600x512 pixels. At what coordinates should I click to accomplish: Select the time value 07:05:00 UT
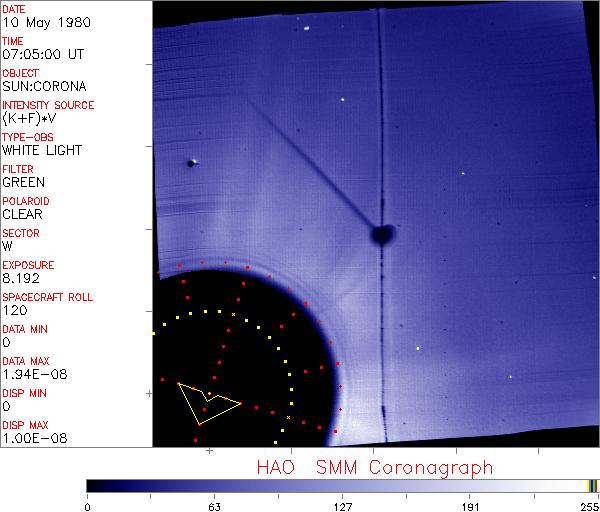point(43,54)
